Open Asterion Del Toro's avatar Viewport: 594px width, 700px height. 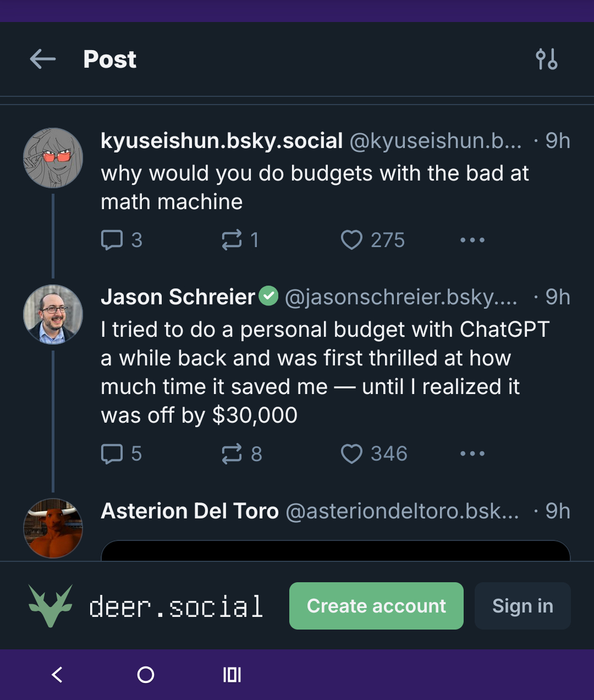53,528
